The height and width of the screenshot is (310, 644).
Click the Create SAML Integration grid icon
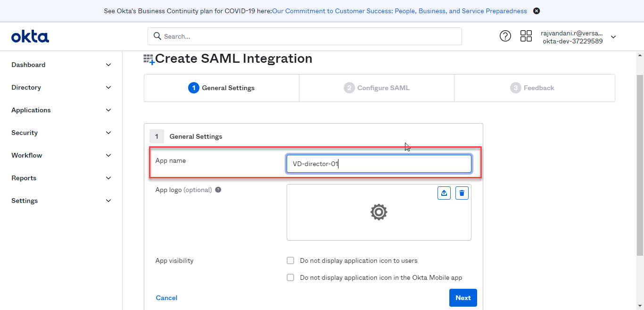(149, 59)
